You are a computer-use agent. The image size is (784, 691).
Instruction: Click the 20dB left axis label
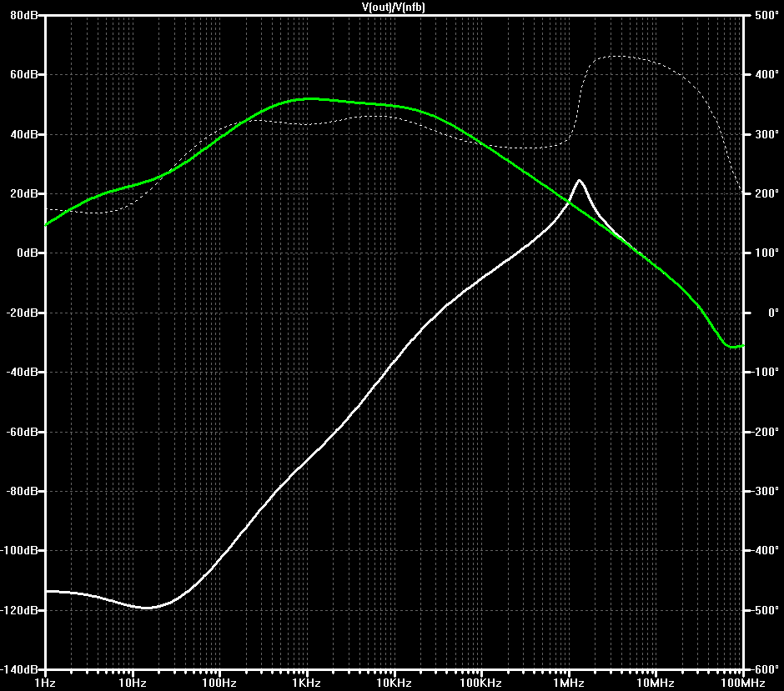coord(24,193)
